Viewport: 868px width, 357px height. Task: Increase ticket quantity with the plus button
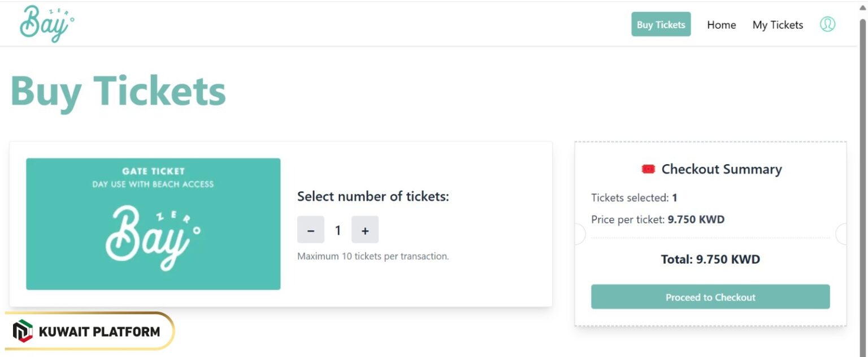click(x=365, y=230)
